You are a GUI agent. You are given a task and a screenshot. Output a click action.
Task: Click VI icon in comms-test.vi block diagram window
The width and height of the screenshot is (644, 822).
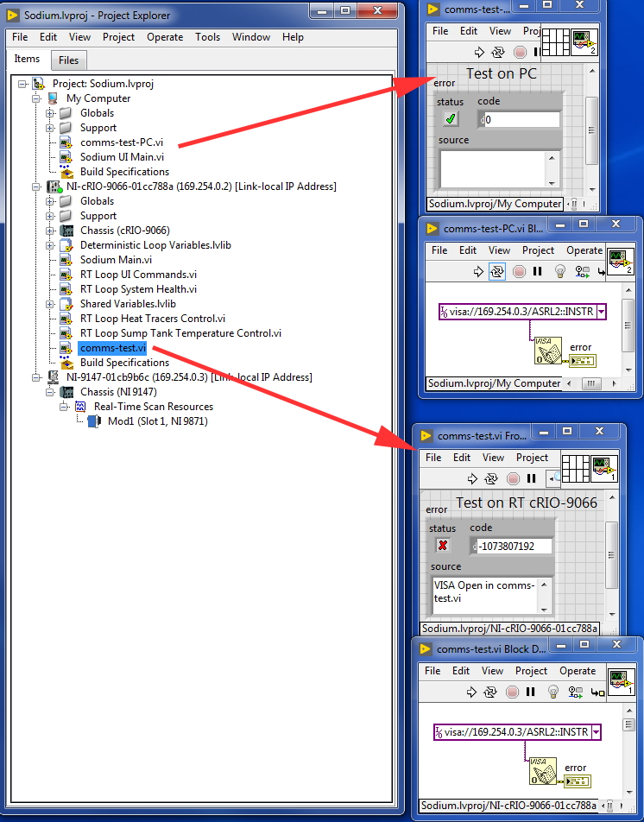[x=621, y=681]
